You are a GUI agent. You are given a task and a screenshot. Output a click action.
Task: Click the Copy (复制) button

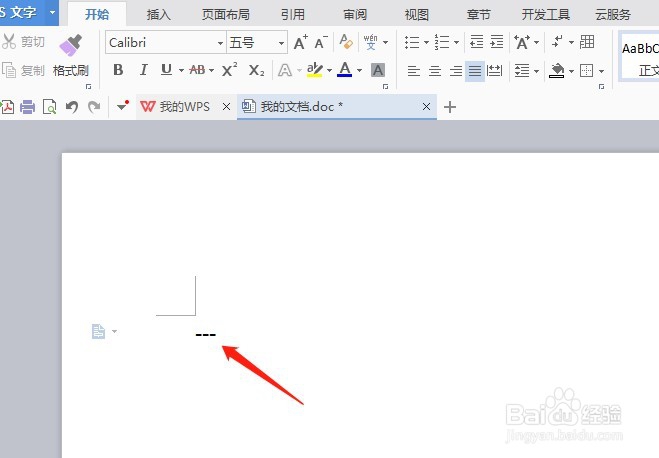tap(23, 71)
